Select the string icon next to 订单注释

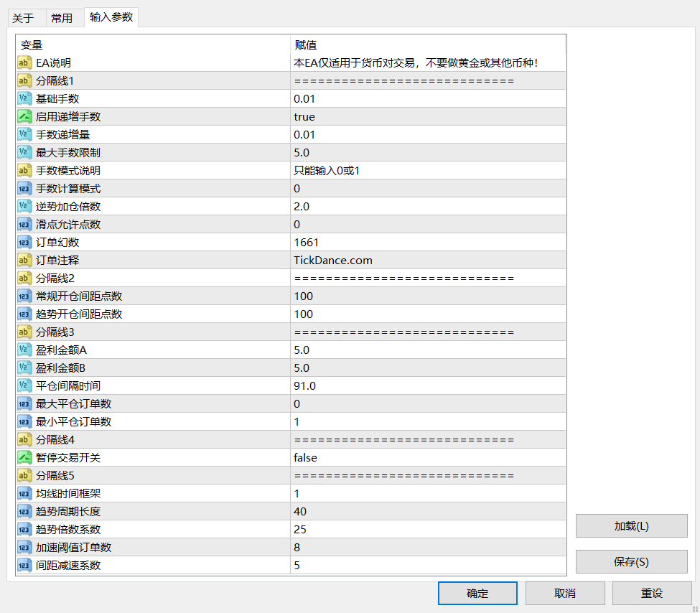tap(24, 261)
